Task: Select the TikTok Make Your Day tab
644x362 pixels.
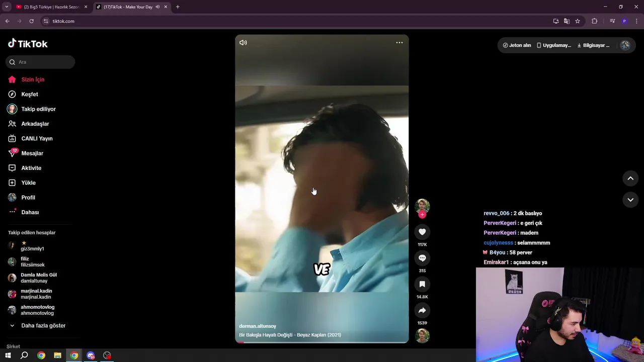Action: (128, 7)
